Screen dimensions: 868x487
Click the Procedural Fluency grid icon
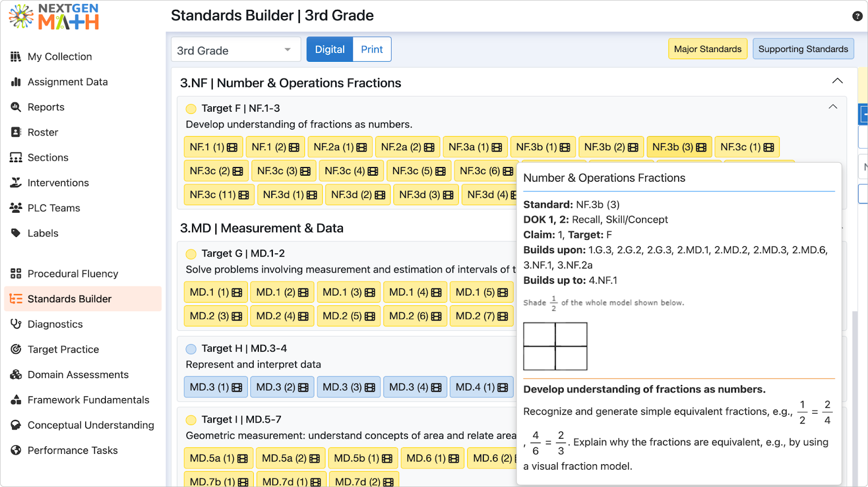[x=16, y=273]
